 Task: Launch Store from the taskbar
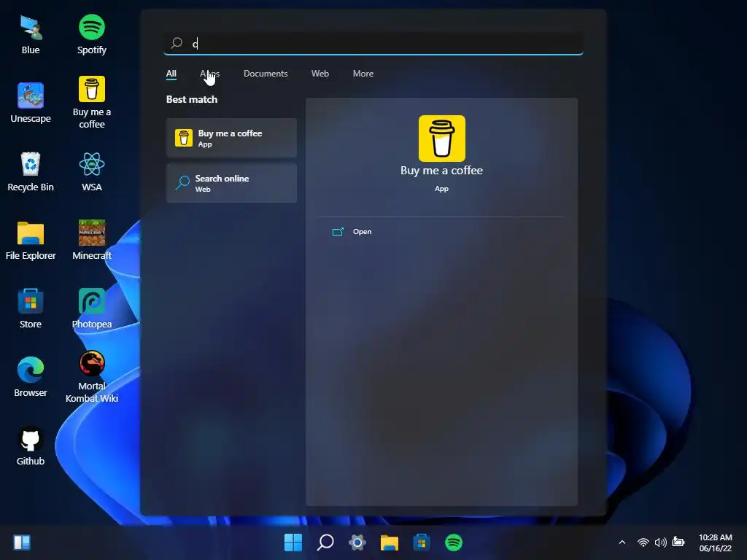click(x=422, y=542)
